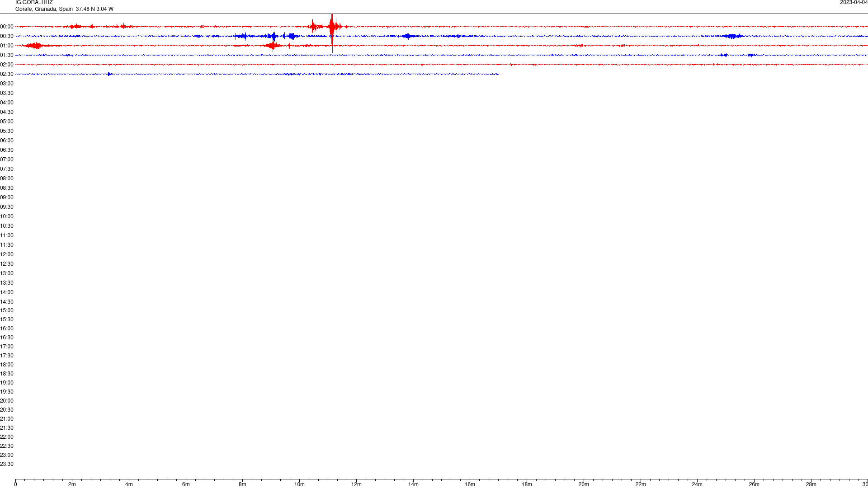Click the 04:00 time label
The image size is (868, 488).
(7, 103)
